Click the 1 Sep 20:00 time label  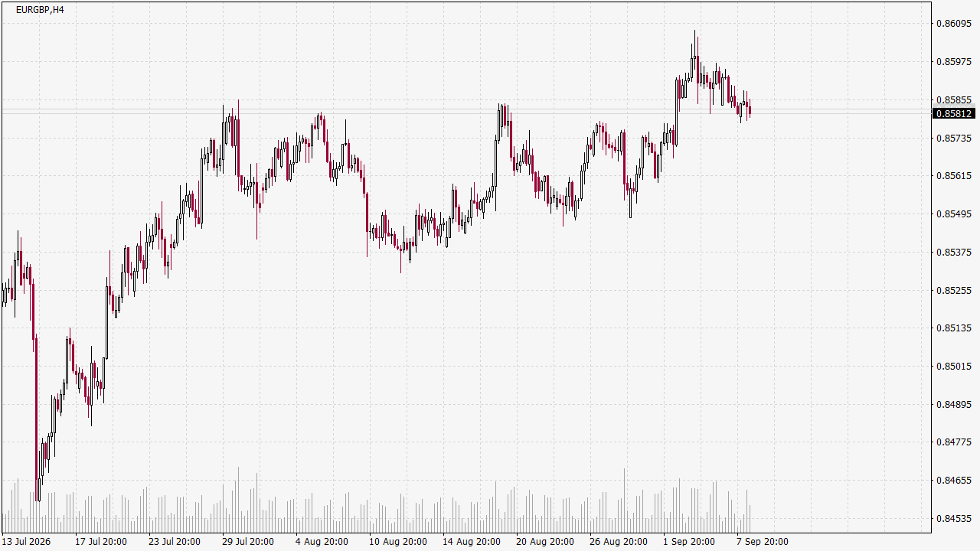pos(689,542)
